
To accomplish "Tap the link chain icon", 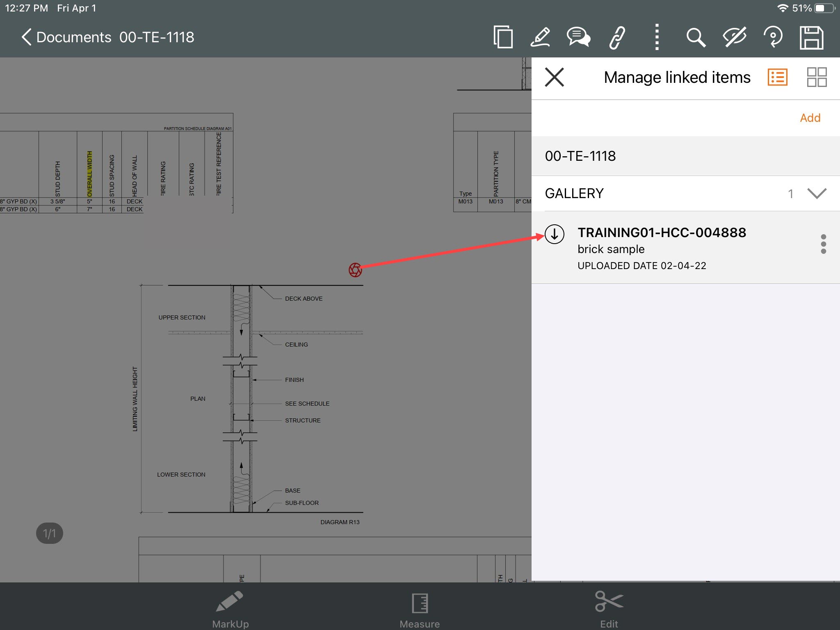I will point(617,37).
